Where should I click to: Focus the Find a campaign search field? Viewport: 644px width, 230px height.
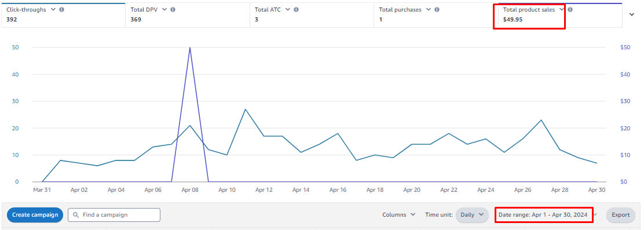click(114, 215)
